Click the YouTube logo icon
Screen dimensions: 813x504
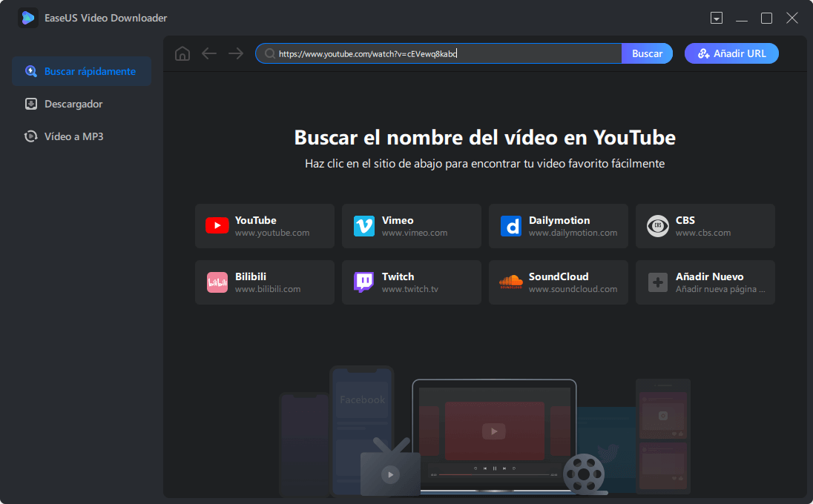click(x=217, y=226)
